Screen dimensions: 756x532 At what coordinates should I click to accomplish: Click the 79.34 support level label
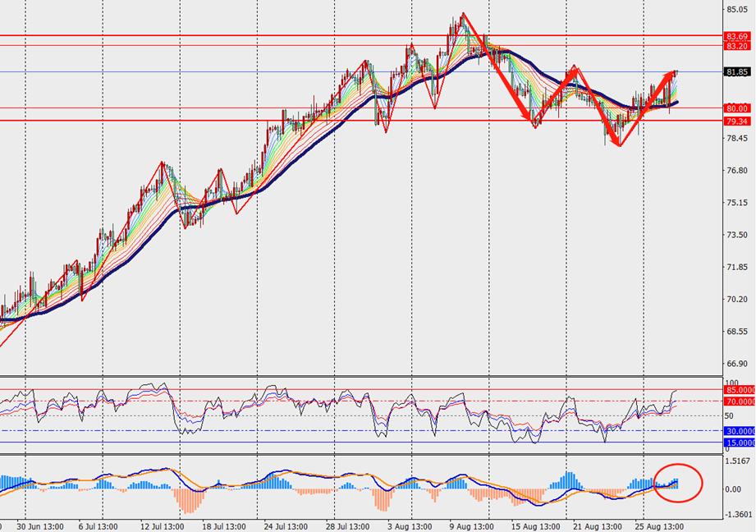(737, 122)
